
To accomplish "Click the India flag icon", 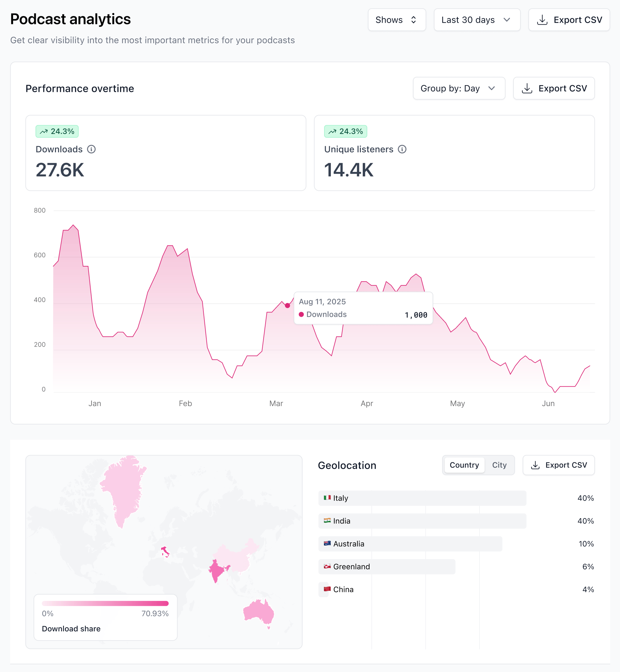I will click(327, 520).
